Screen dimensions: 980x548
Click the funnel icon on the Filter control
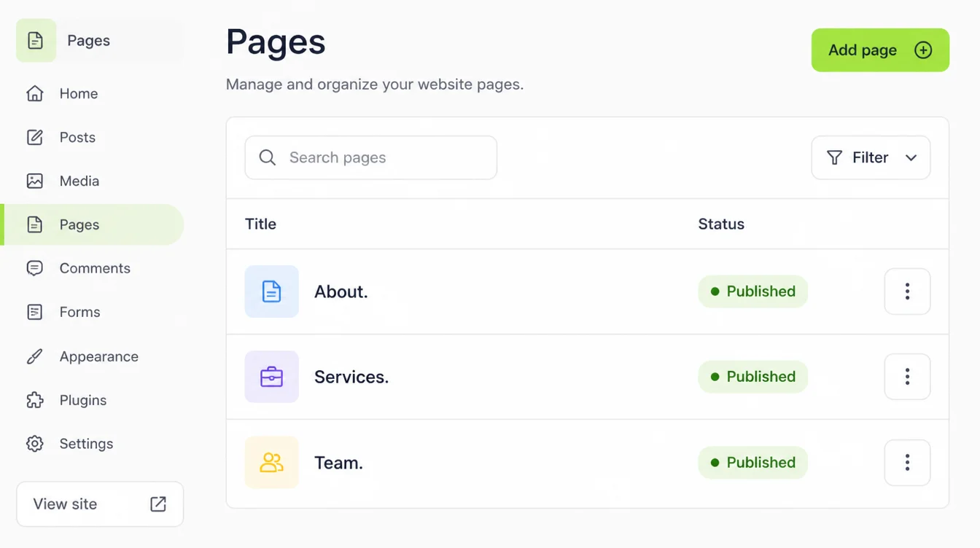(x=834, y=157)
